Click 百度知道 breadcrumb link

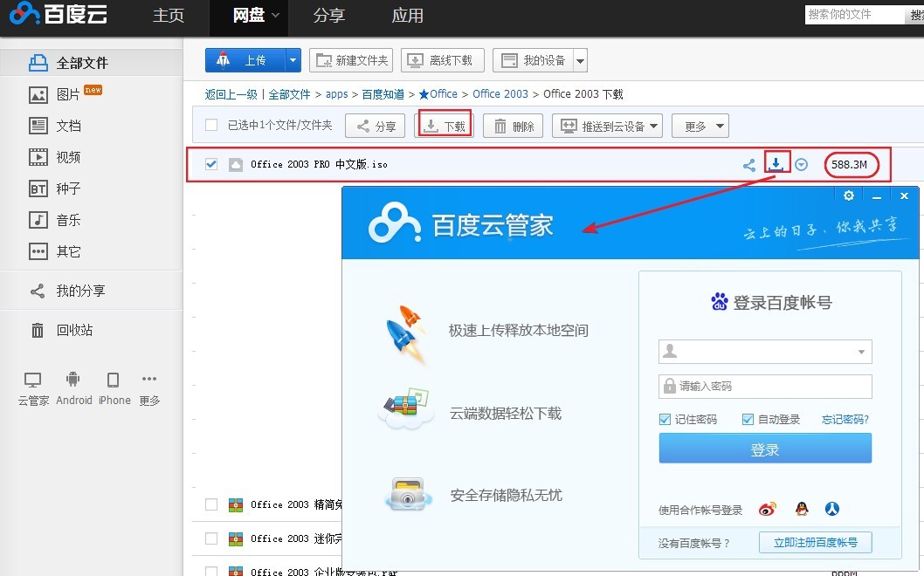(x=383, y=94)
